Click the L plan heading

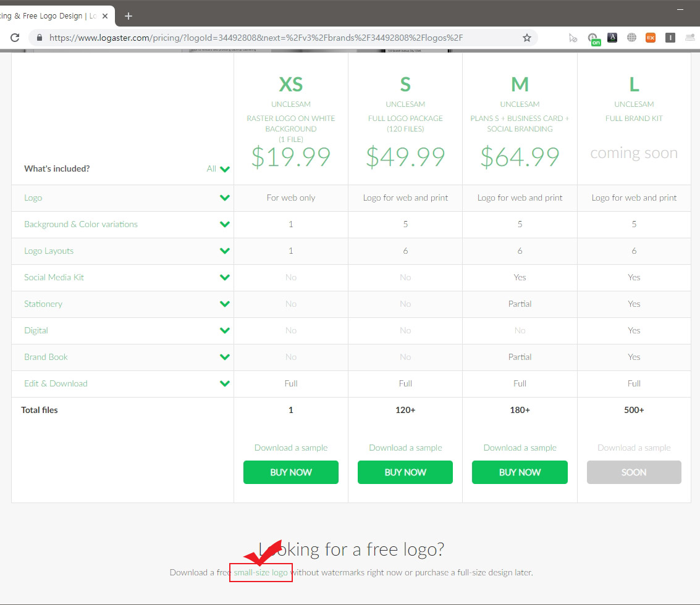point(634,85)
